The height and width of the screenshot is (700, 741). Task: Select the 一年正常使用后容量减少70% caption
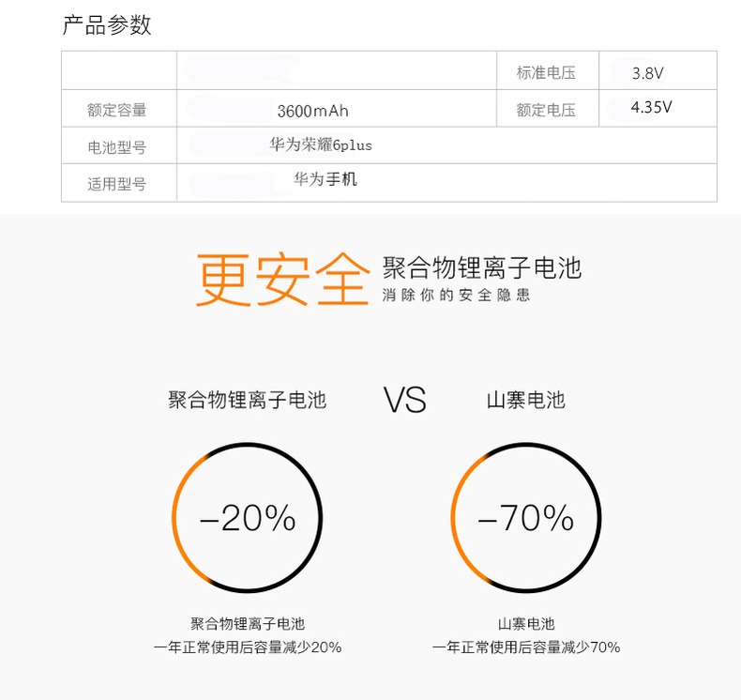pyautogui.click(x=526, y=647)
